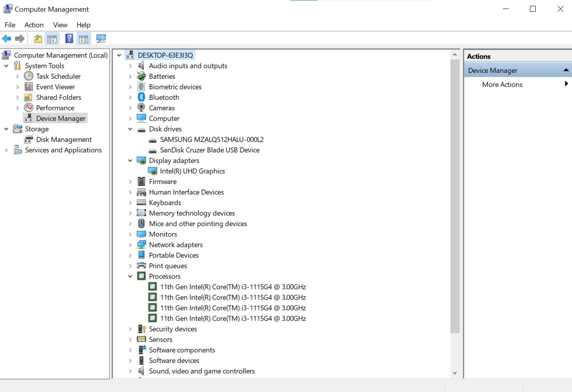Expand Services and Applications in the left tree

[6, 150]
